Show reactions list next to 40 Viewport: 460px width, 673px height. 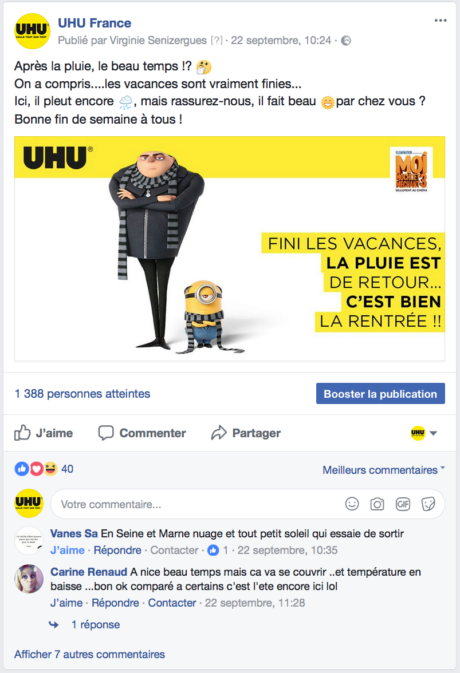click(36, 469)
